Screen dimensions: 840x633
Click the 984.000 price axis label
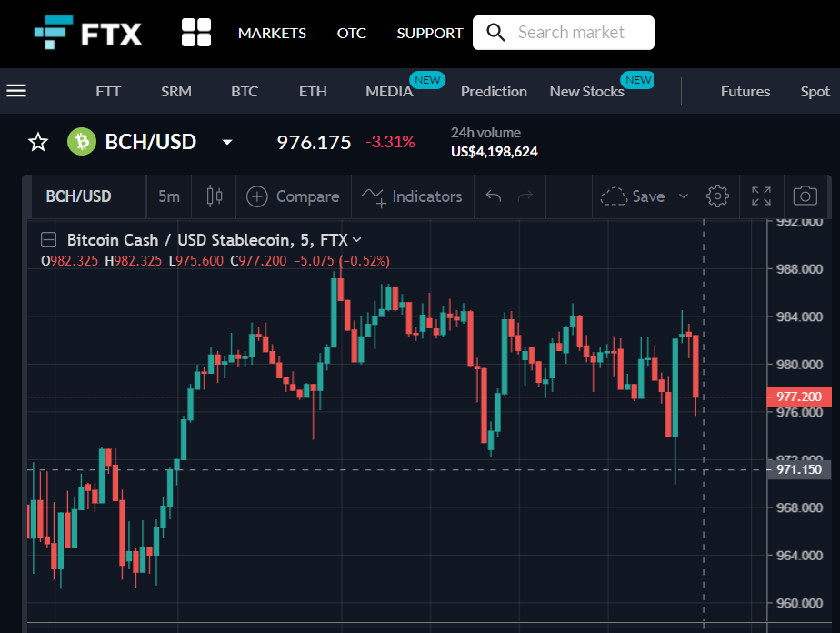(x=799, y=316)
